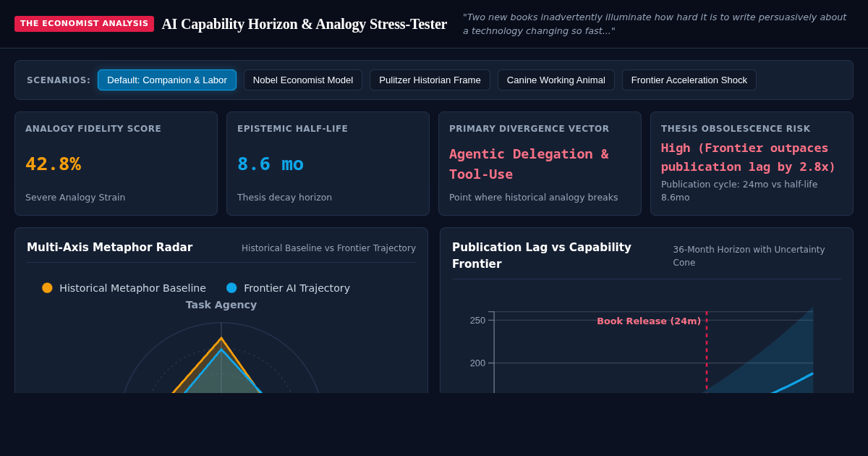This screenshot has height=456, width=868.
Task: Click Historical Baseline vs Frontier Trajectory subtitle
Action: tap(328, 248)
